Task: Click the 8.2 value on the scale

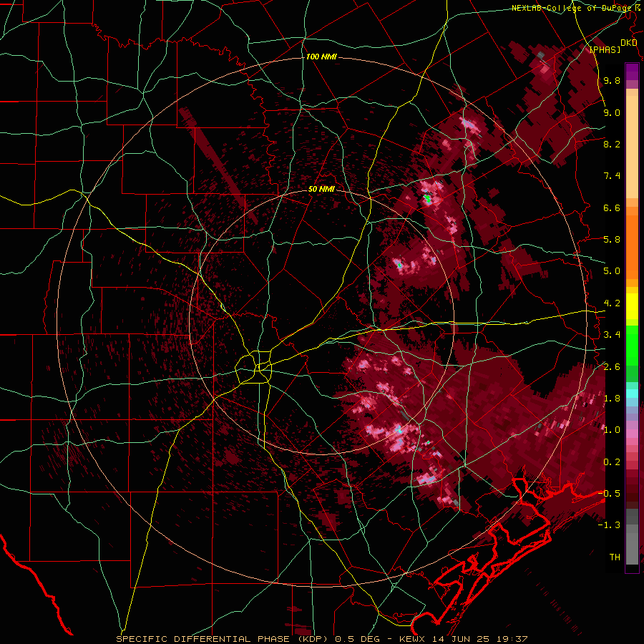Action: pyautogui.click(x=612, y=144)
